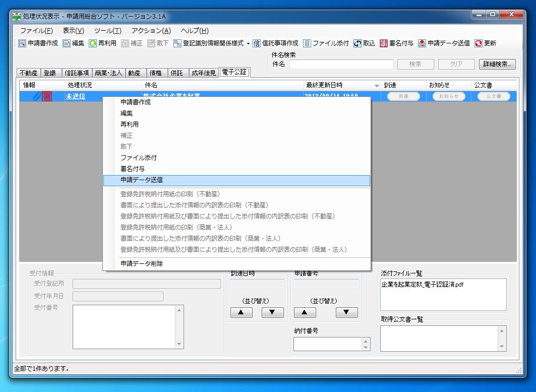
Task: Sort 申請番号 descending with down arrow
Action: pyautogui.click(x=346, y=312)
